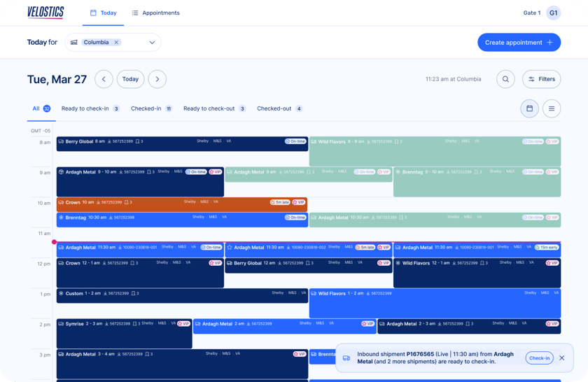Click the VIP badge on Crown 10 am
588x382 pixels.
299,202
